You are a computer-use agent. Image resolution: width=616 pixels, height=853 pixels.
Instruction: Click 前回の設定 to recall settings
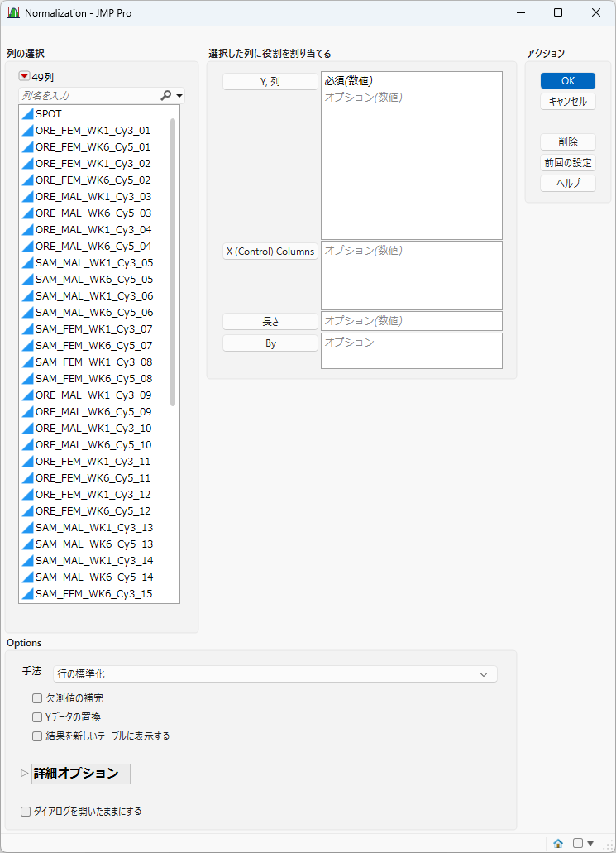pos(567,163)
